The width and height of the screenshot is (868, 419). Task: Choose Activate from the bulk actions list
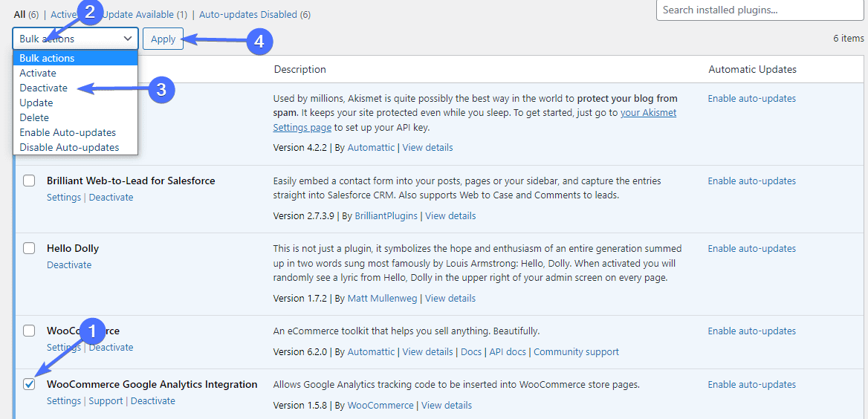75,73
